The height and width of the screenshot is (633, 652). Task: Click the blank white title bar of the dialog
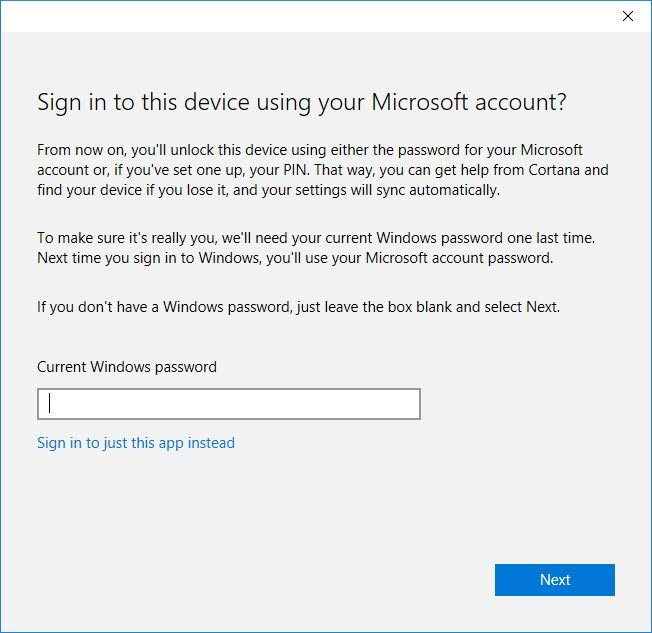(x=308, y=16)
